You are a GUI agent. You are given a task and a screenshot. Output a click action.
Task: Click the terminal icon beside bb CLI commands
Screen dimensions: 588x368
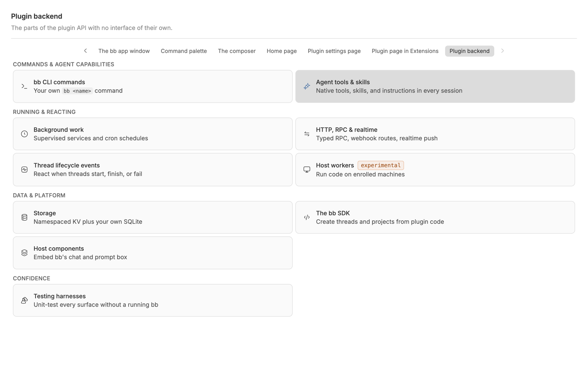(24, 86)
